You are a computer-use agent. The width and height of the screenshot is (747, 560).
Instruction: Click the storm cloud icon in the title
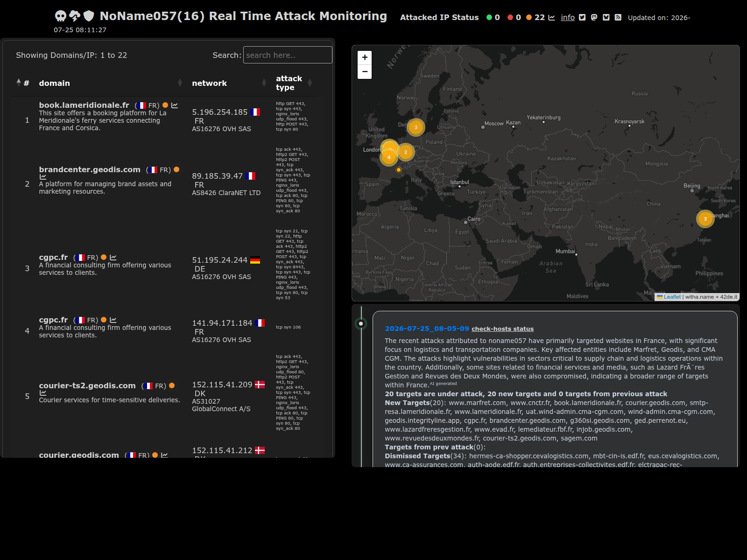point(75,16)
